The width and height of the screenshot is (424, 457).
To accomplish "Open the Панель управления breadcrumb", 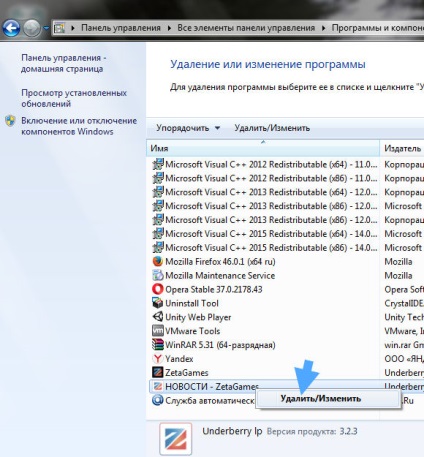I will click(x=121, y=28).
